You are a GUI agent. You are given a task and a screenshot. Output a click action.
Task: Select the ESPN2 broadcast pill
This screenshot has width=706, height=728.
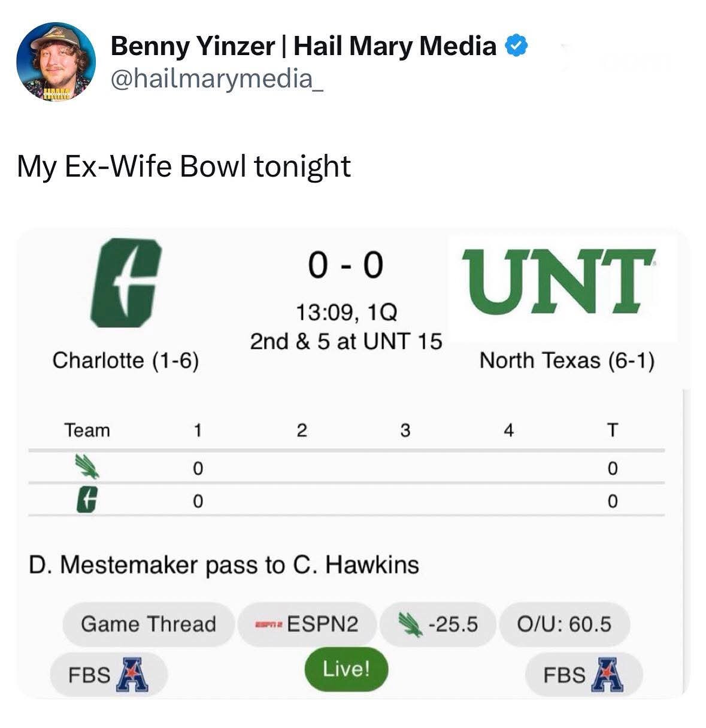click(307, 624)
